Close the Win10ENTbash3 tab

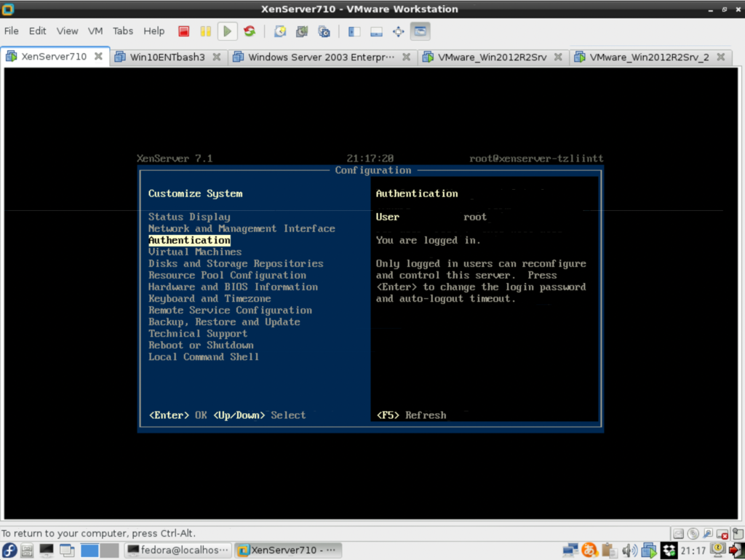217,57
